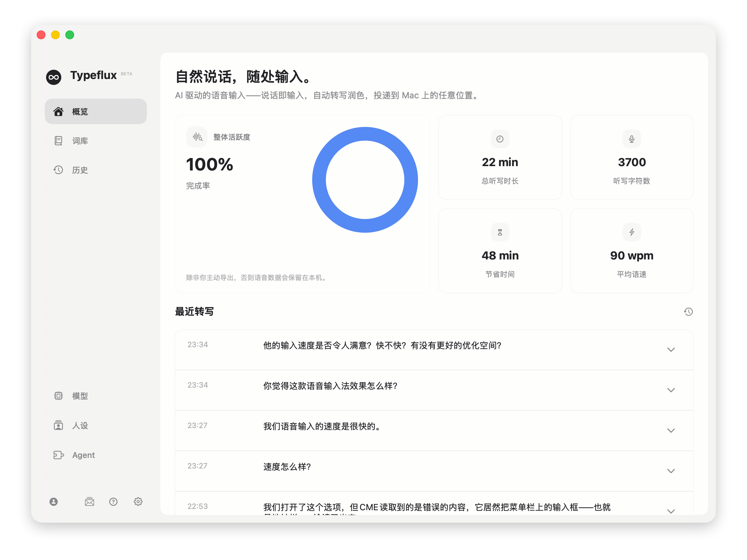Open settings gear icon in sidebar
Image resolution: width=747 pixels, height=560 pixels.
click(138, 502)
